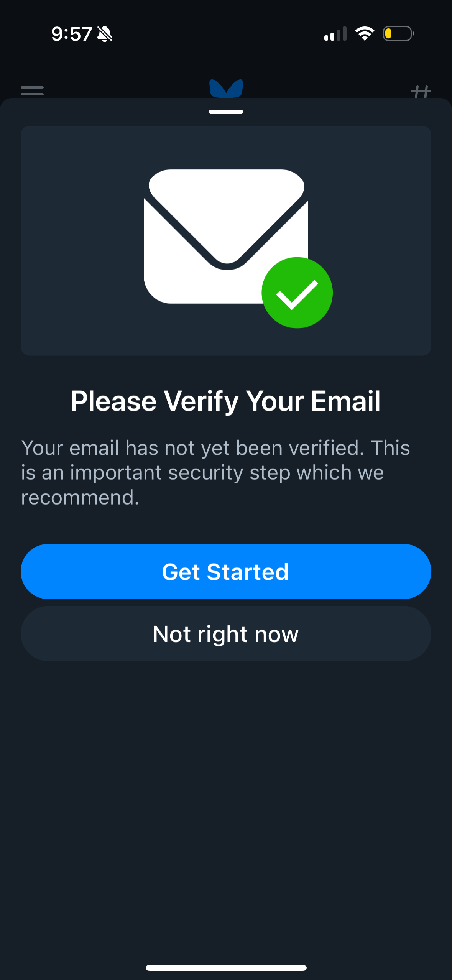Tap the Wi-Fi status icon

pos(365,34)
